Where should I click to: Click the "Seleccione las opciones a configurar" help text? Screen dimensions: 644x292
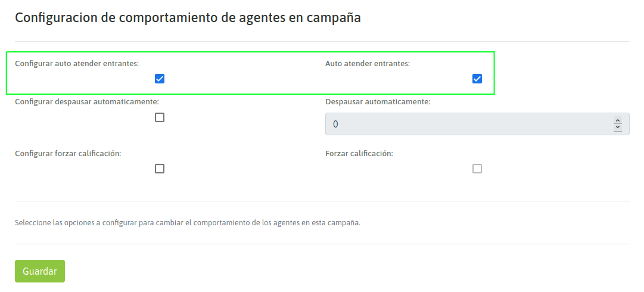point(188,223)
